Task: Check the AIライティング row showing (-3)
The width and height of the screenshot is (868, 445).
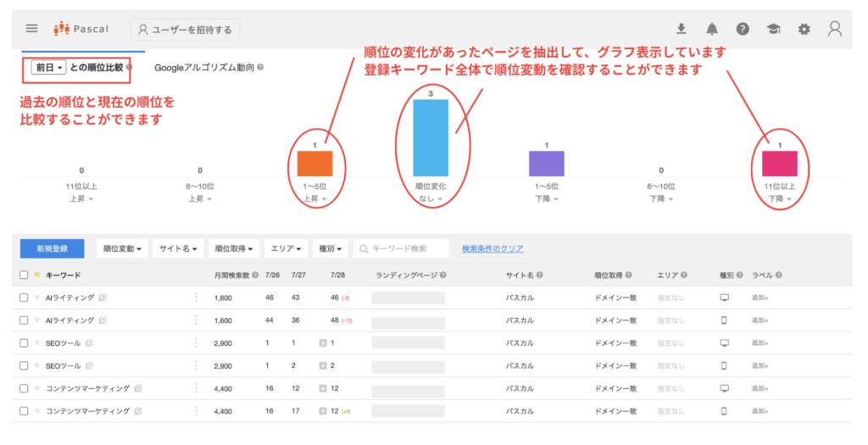Action: click(24, 298)
